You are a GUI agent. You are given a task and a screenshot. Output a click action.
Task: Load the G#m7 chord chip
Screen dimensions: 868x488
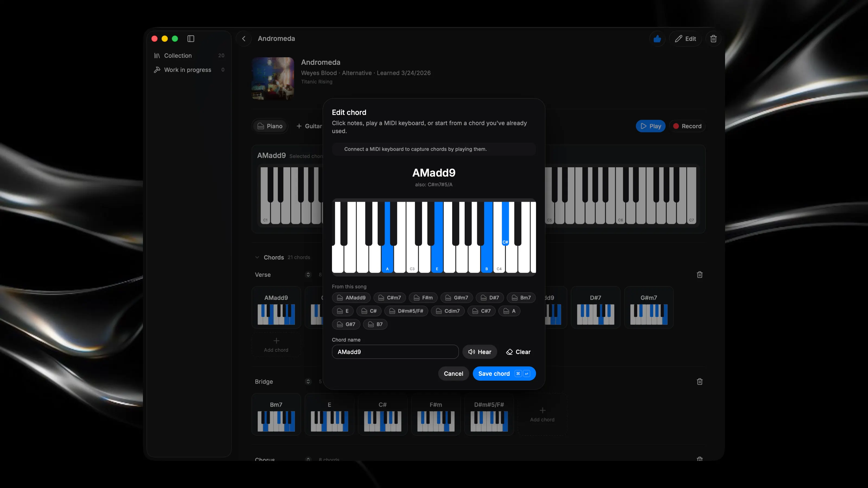(x=457, y=298)
